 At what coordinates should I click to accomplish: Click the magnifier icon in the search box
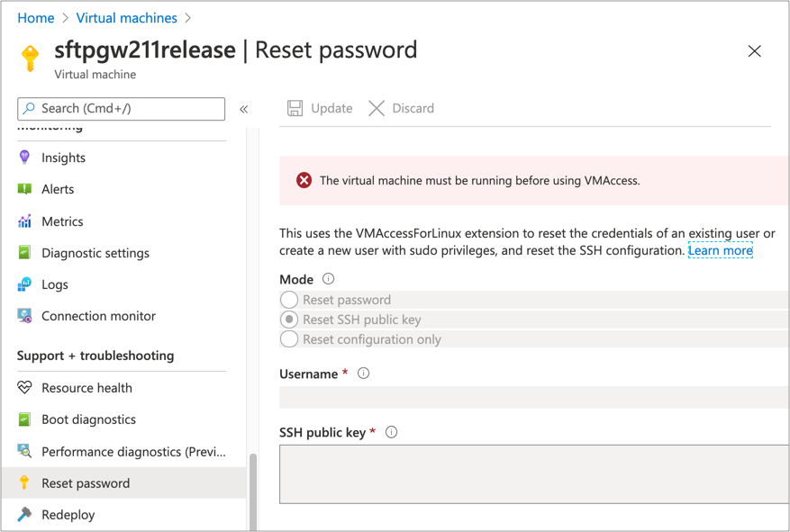[29, 108]
